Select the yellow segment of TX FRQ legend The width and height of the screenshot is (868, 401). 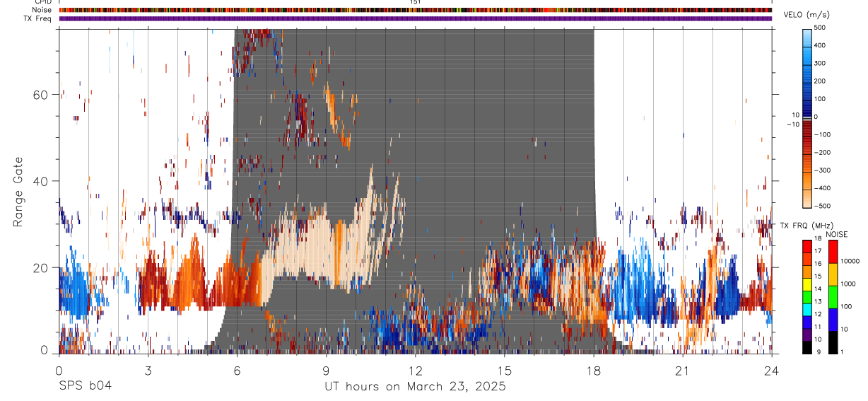[x=807, y=284]
